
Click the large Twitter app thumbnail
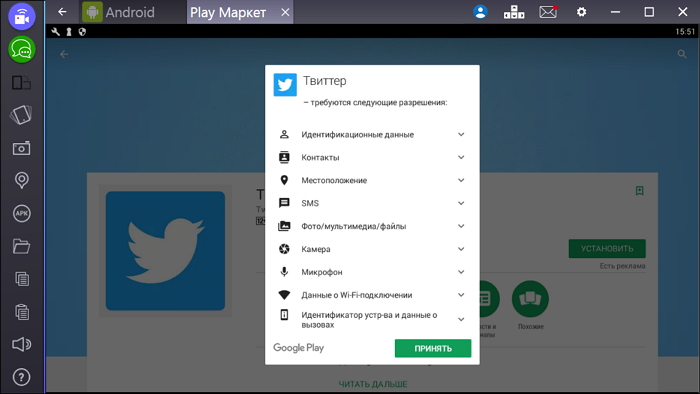click(165, 251)
